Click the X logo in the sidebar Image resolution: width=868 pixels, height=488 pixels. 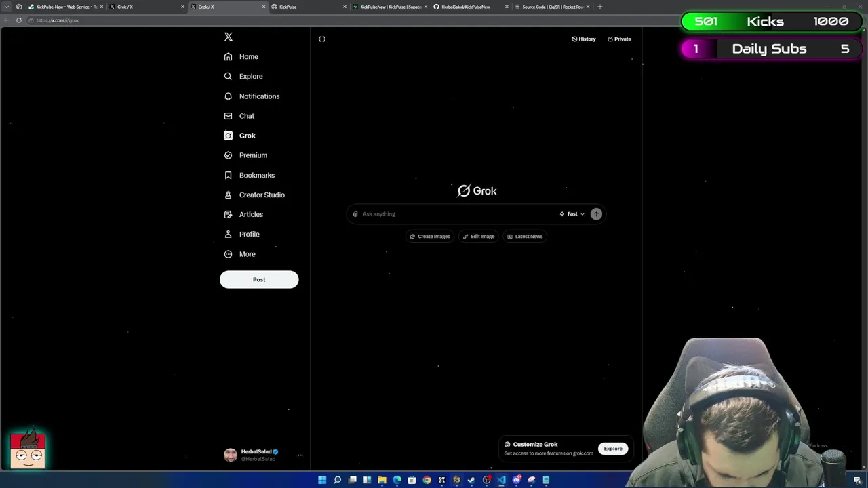coord(229,37)
